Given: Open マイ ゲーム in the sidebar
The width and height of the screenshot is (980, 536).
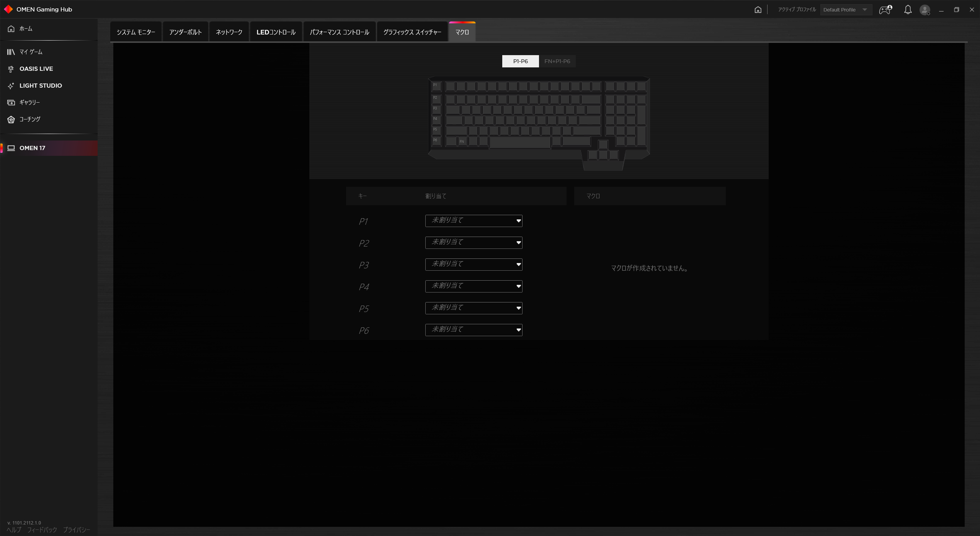Looking at the screenshot, I should (49, 52).
